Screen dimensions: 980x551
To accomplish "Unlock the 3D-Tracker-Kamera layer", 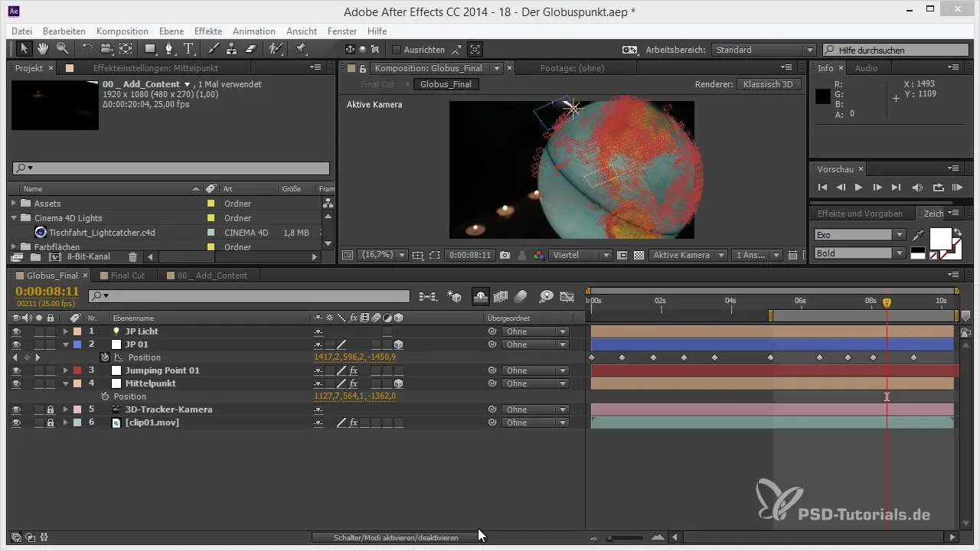I will (50, 409).
